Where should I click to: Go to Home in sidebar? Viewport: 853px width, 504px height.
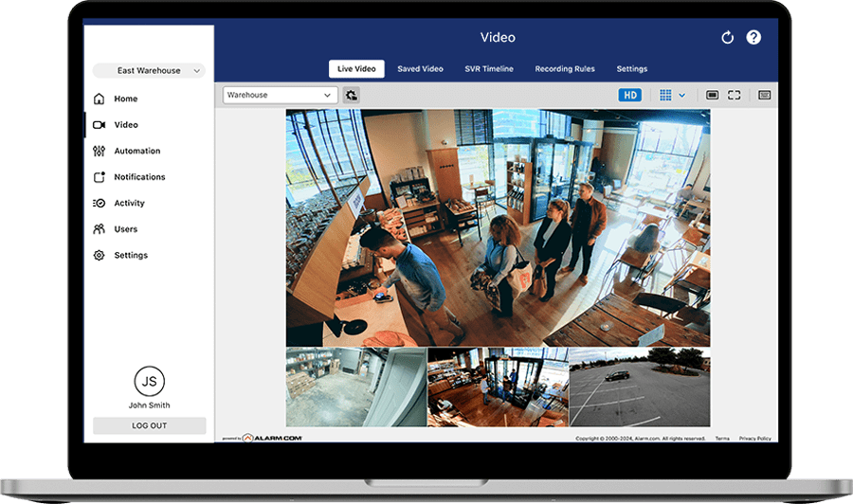pos(125,99)
